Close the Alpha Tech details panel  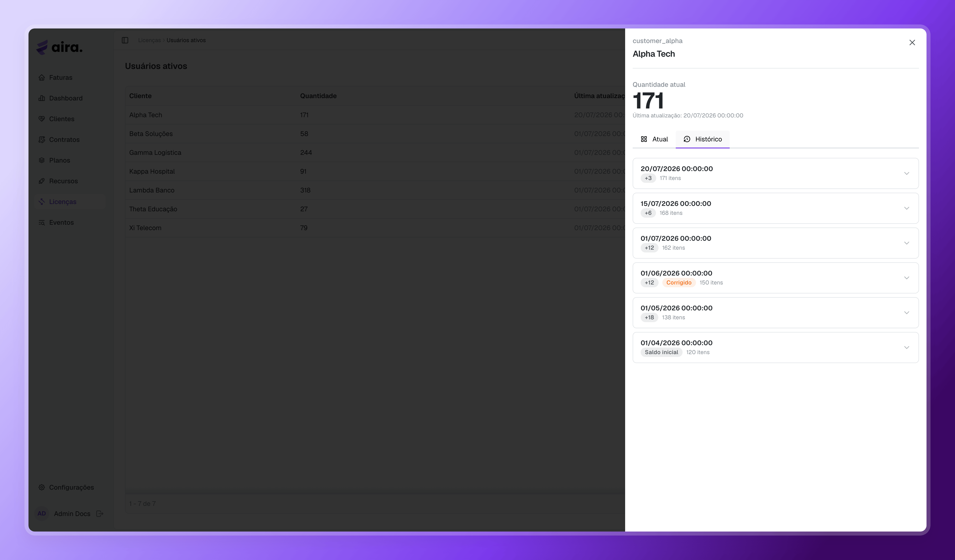912,42
